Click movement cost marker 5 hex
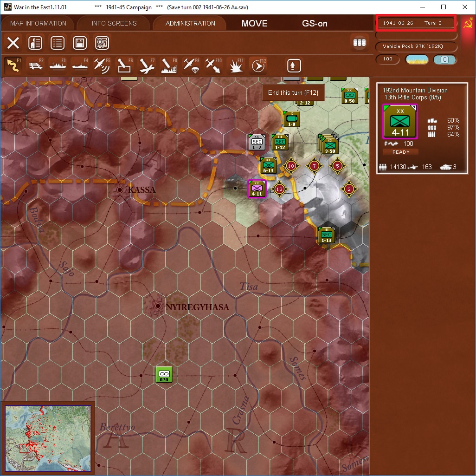The image size is (476, 476). 337,166
